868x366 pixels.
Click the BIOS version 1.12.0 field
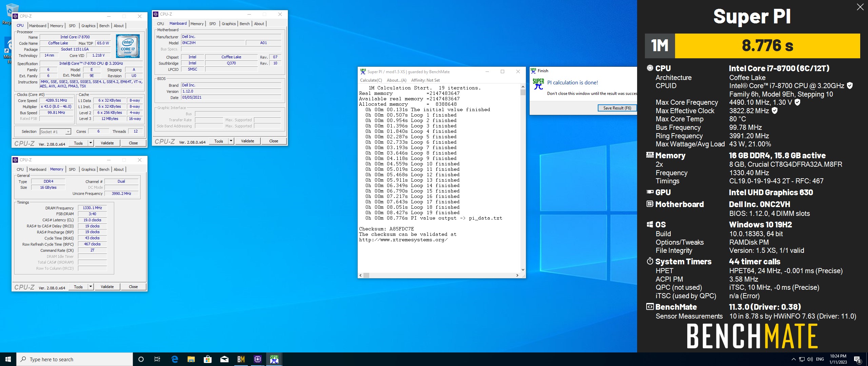(x=231, y=91)
